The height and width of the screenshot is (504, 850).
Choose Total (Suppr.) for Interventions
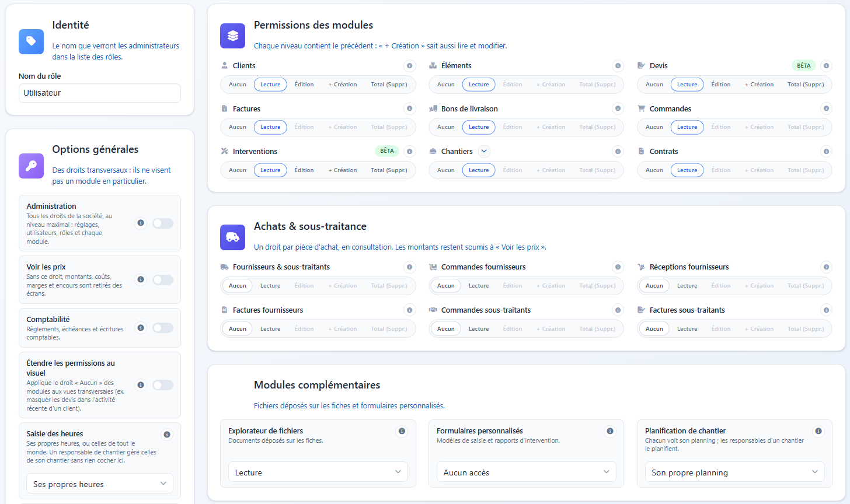tap(389, 170)
